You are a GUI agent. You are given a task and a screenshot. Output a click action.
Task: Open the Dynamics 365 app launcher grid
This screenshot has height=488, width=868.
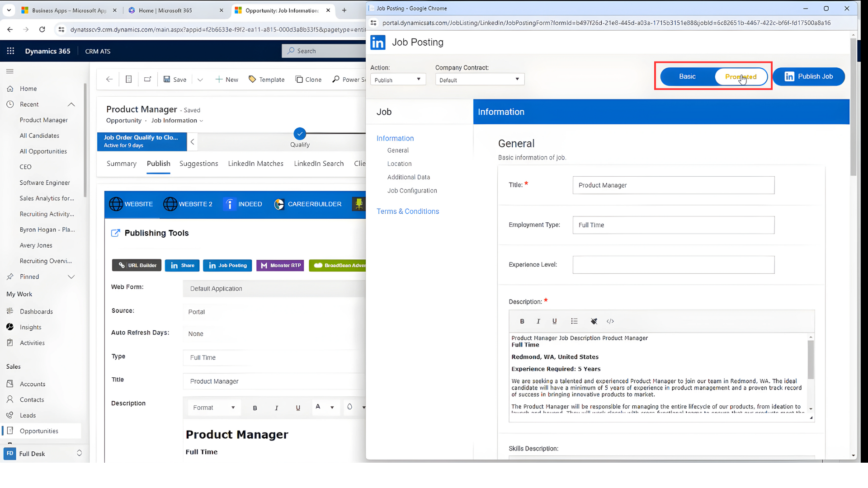pyautogui.click(x=10, y=51)
